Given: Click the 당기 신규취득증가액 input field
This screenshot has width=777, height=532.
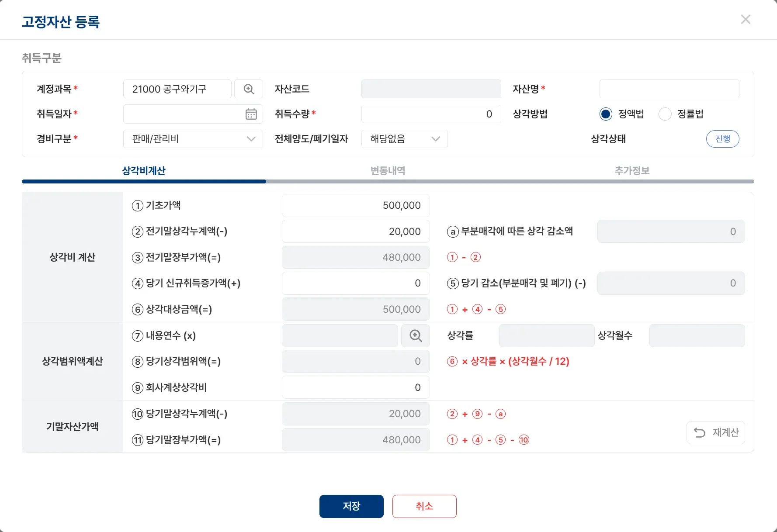Looking at the screenshot, I should [355, 283].
